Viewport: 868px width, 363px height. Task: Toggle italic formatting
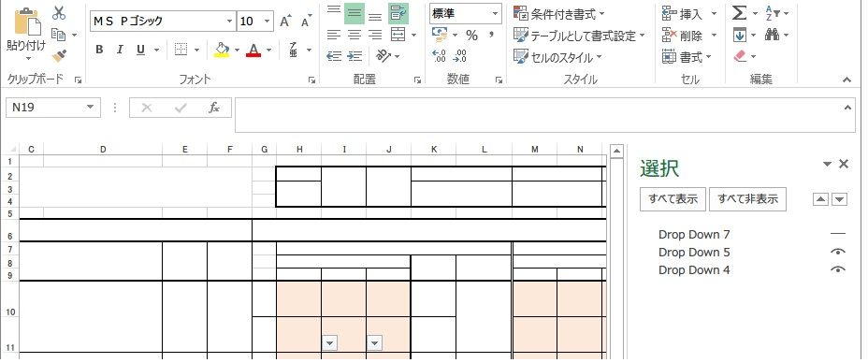click(120, 50)
